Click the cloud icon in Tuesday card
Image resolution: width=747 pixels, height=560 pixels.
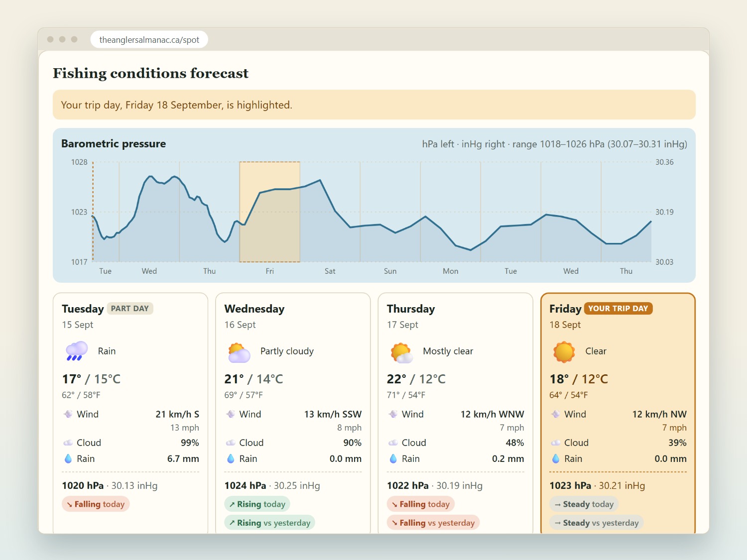click(x=68, y=443)
